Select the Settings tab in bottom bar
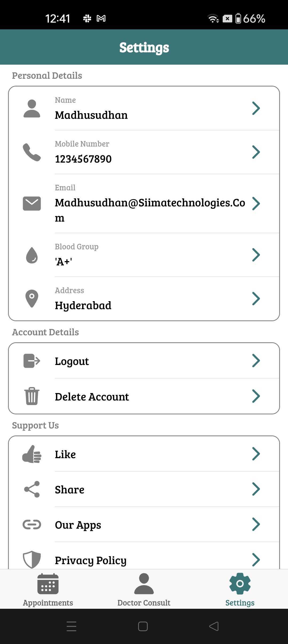 click(x=240, y=589)
